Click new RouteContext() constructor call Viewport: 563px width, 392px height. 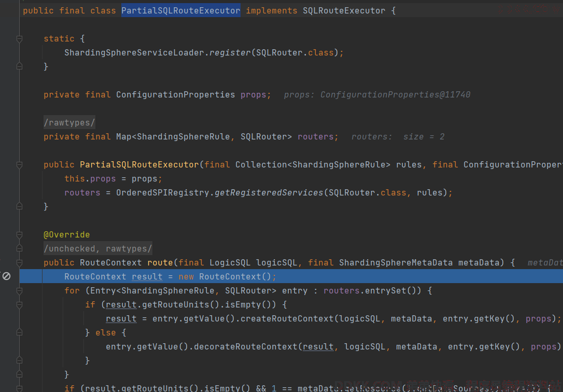pyautogui.click(x=227, y=277)
